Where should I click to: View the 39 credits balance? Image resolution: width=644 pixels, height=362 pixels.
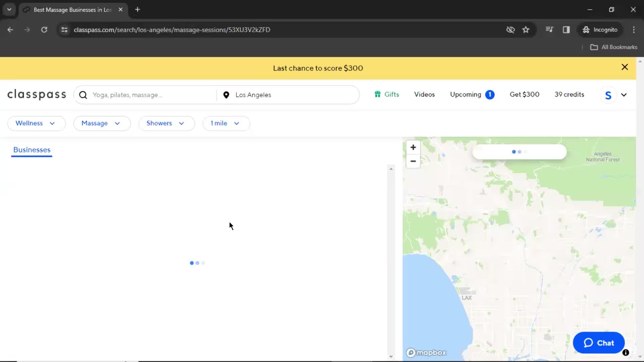[569, 95]
